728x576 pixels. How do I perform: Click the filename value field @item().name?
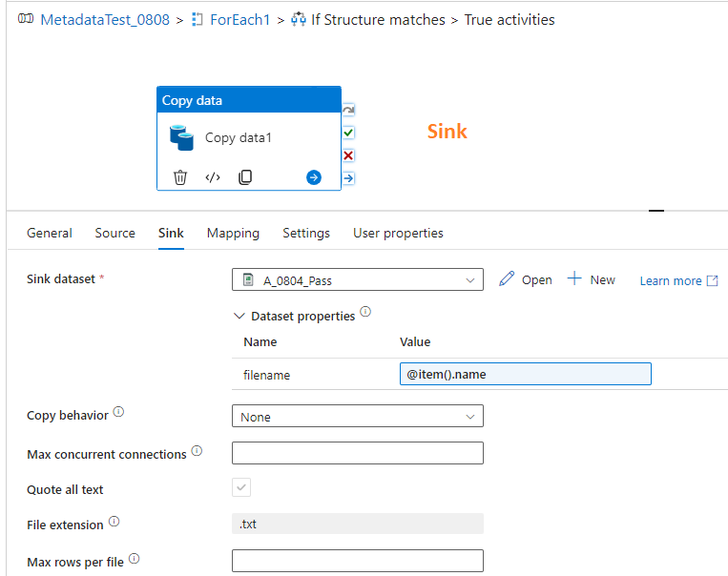(526, 374)
